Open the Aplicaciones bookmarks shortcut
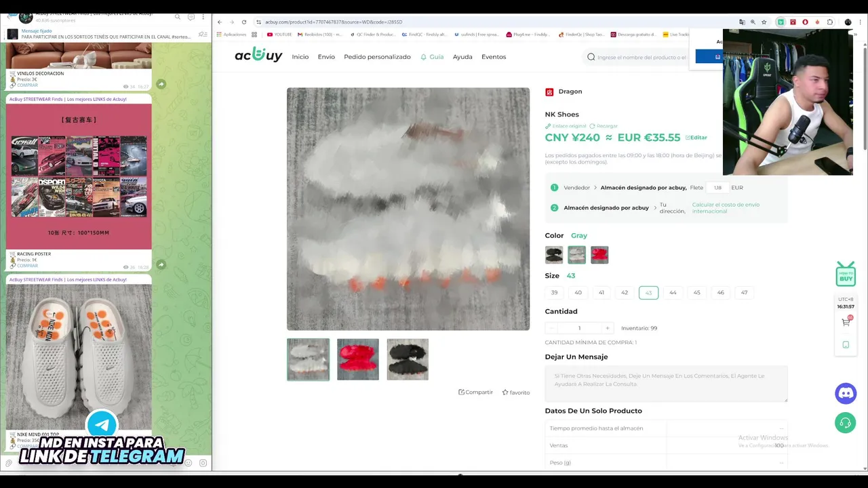 (231, 35)
